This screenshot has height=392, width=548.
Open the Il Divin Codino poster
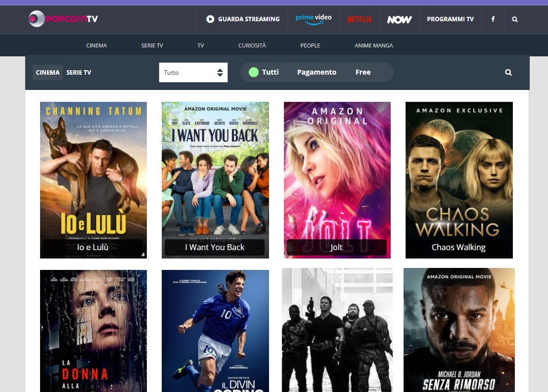coord(215,331)
